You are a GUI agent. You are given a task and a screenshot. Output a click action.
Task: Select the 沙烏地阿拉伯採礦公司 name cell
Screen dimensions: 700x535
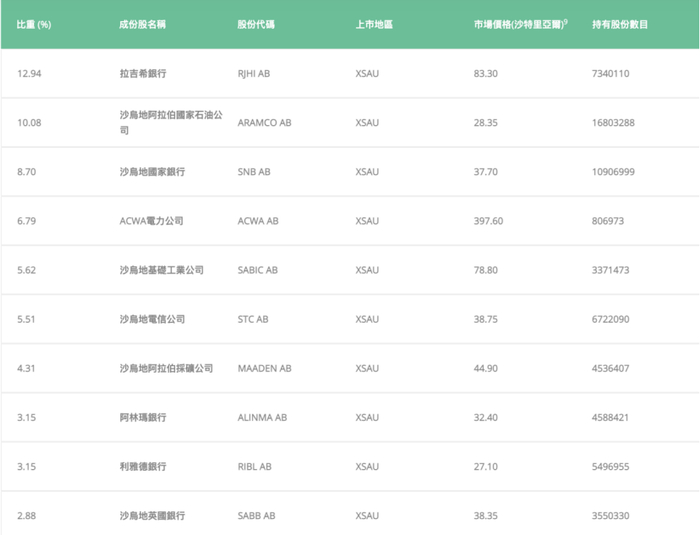[x=166, y=368]
